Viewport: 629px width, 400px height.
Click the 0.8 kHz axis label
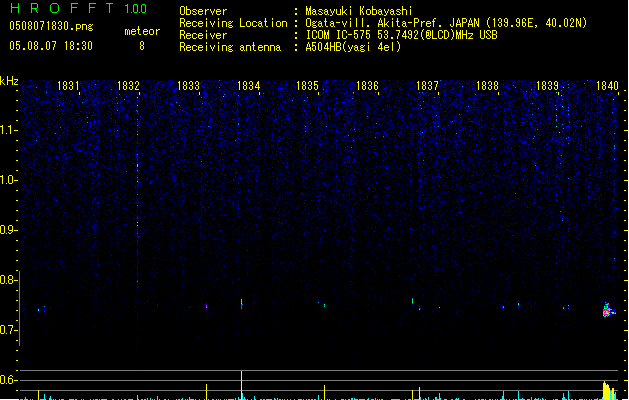8,280
